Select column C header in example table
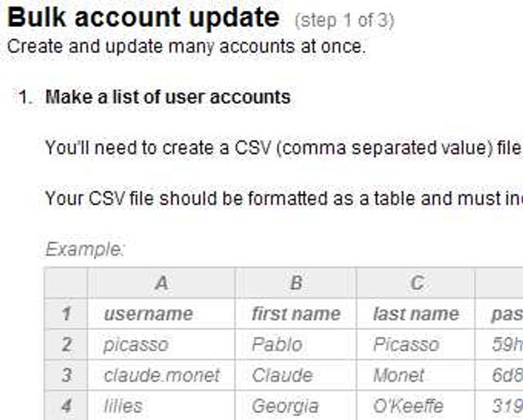Screen dimensions: 523x420 (417, 284)
